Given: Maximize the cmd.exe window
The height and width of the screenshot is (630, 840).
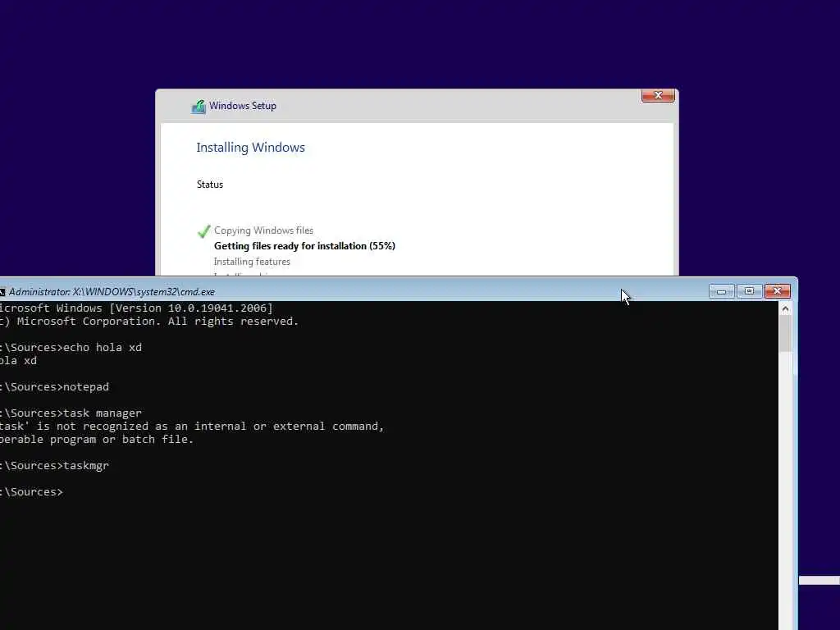Looking at the screenshot, I should click(x=749, y=291).
